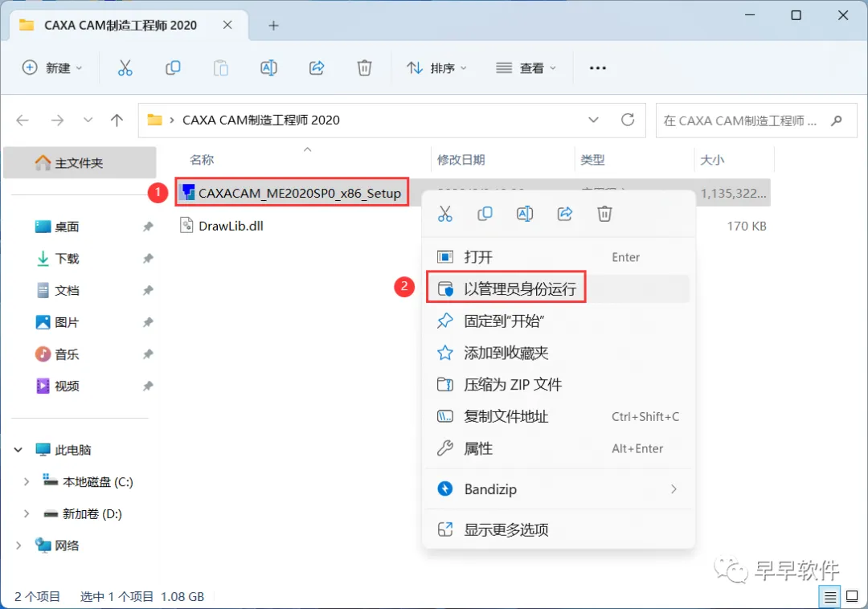
Task: Unpin 图片 using its pin icon
Action: 148,322
